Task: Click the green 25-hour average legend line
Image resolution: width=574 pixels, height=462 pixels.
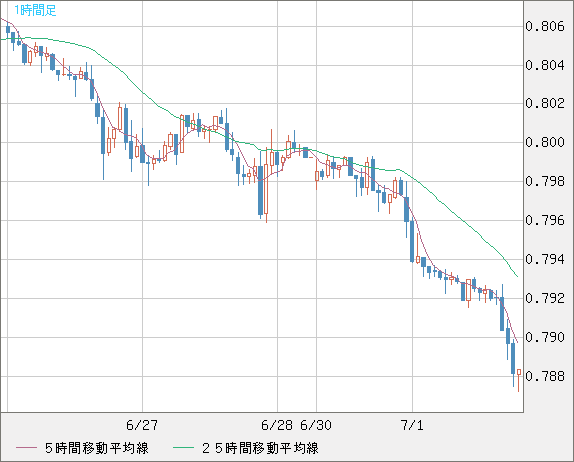Action: point(183,448)
